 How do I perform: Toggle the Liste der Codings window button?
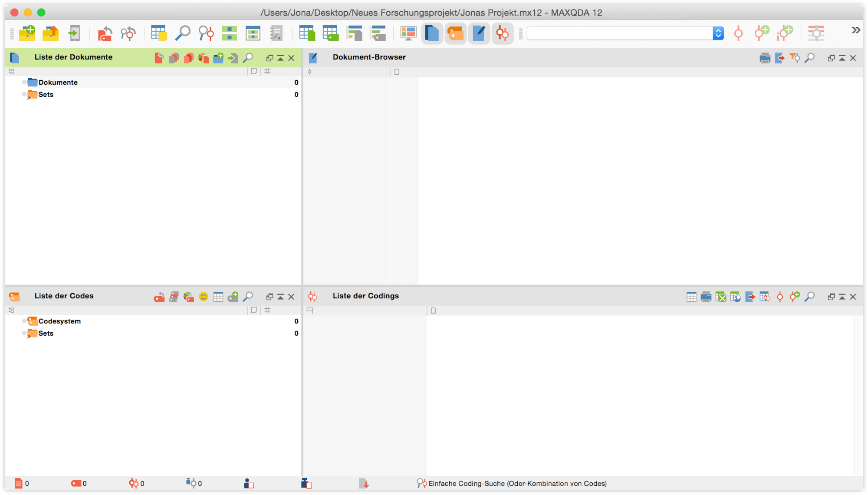[502, 33]
